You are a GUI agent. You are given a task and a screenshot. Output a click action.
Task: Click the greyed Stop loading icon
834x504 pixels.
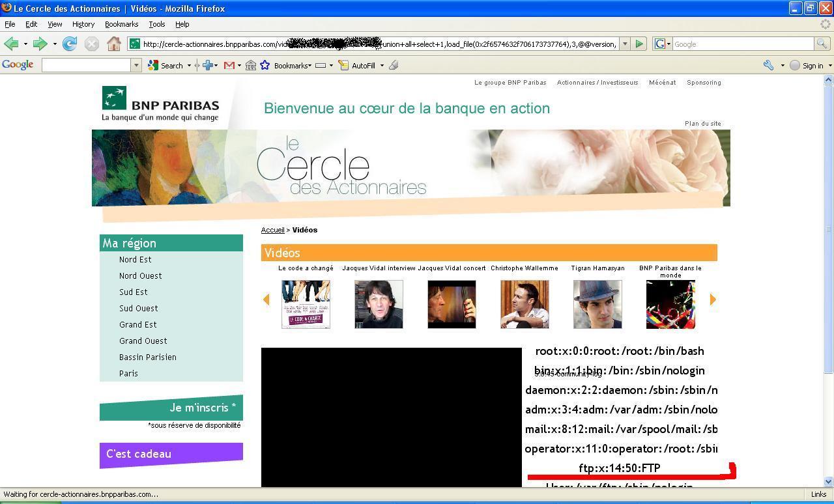[92, 44]
